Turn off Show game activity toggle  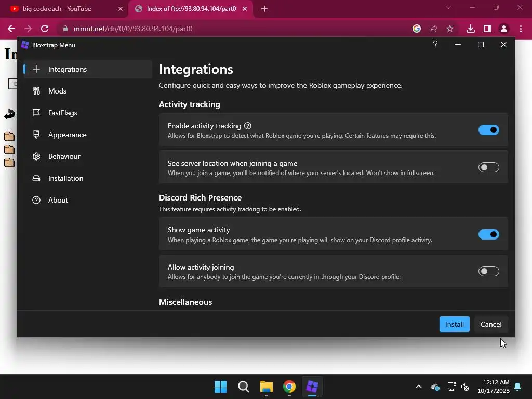click(x=488, y=234)
